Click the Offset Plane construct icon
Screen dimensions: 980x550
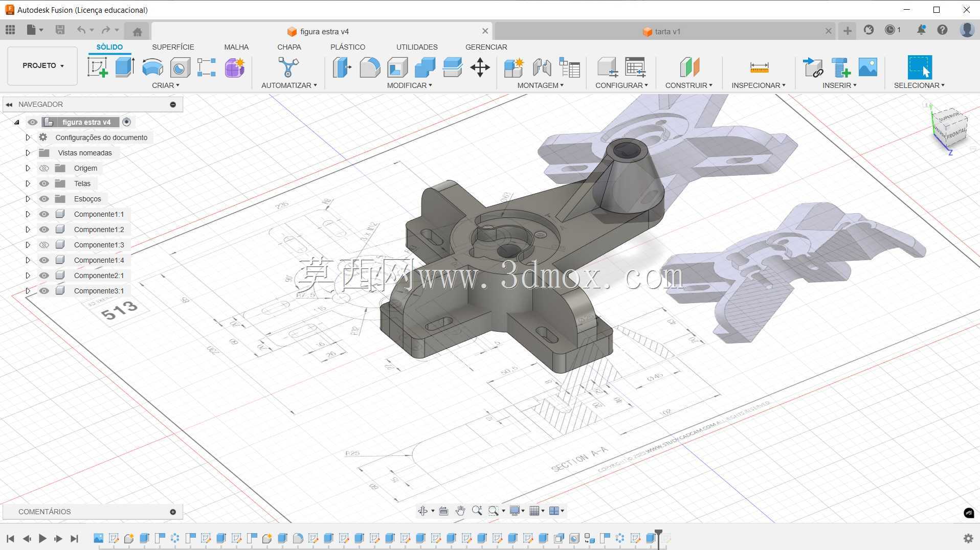(x=689, y=67)
